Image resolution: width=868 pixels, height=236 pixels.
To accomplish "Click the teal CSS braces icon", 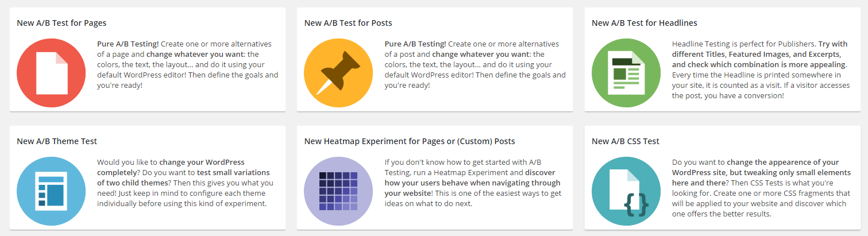I will tap(626, 191).
